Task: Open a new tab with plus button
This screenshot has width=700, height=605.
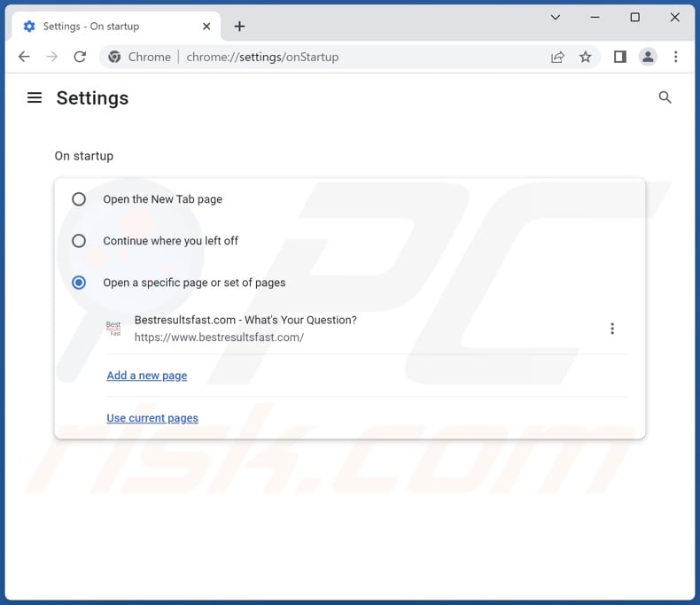Action: 239,26
